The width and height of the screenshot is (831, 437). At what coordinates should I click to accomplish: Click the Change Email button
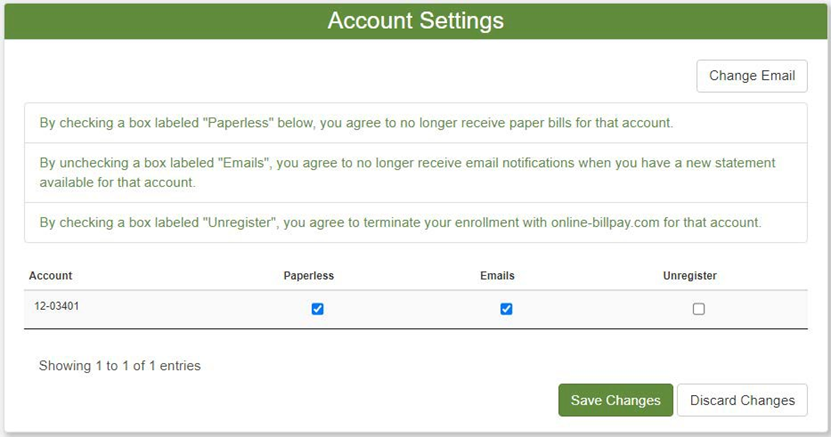pos(751,76)
